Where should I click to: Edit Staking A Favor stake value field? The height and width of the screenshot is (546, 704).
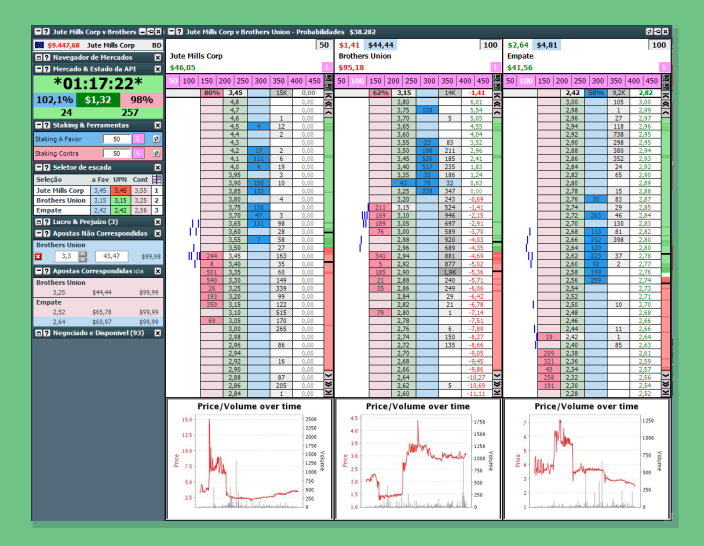click(x=117, y=139)
